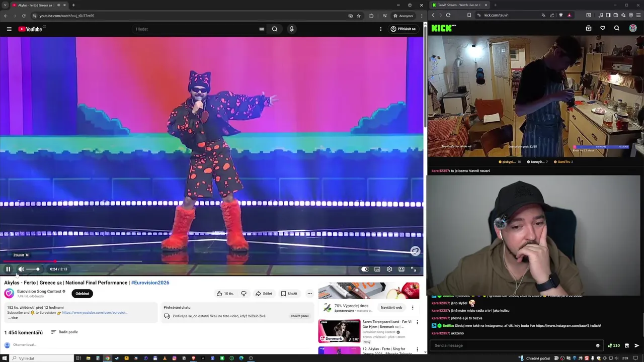Open options for Søren Torpegaard Lund video
This screenshot has width=644, height=362.
[417, 322]
